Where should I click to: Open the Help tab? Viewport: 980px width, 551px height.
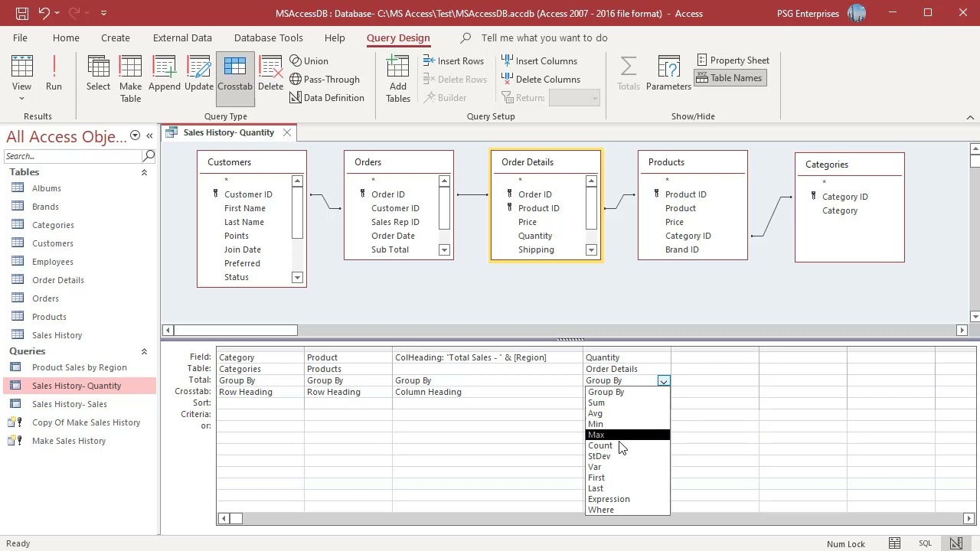point(335,37)
